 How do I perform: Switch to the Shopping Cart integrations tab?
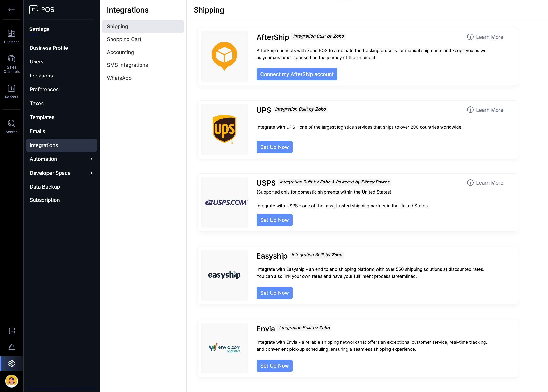tap(124, 39)
